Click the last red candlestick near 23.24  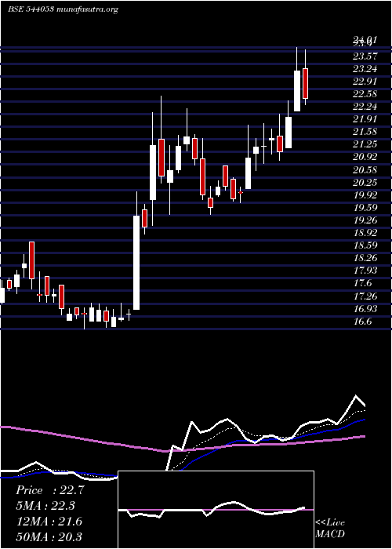pyautogui.click(x=305, y=83)
